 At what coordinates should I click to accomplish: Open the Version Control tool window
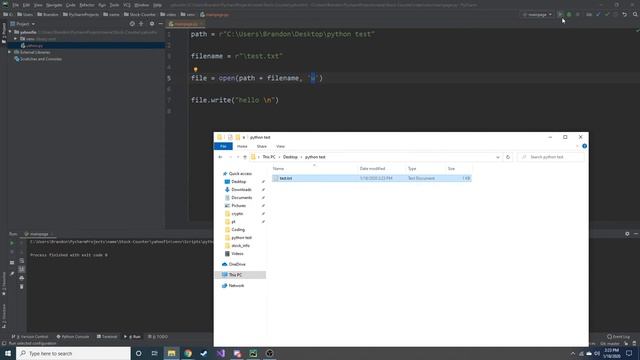[x=30, y=337]
